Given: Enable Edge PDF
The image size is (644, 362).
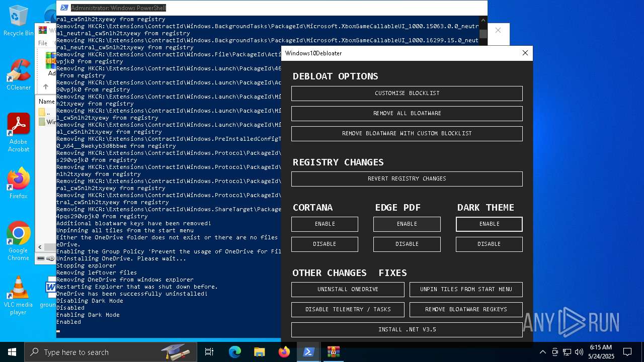Looking at the screenshot, I should 407,224.
